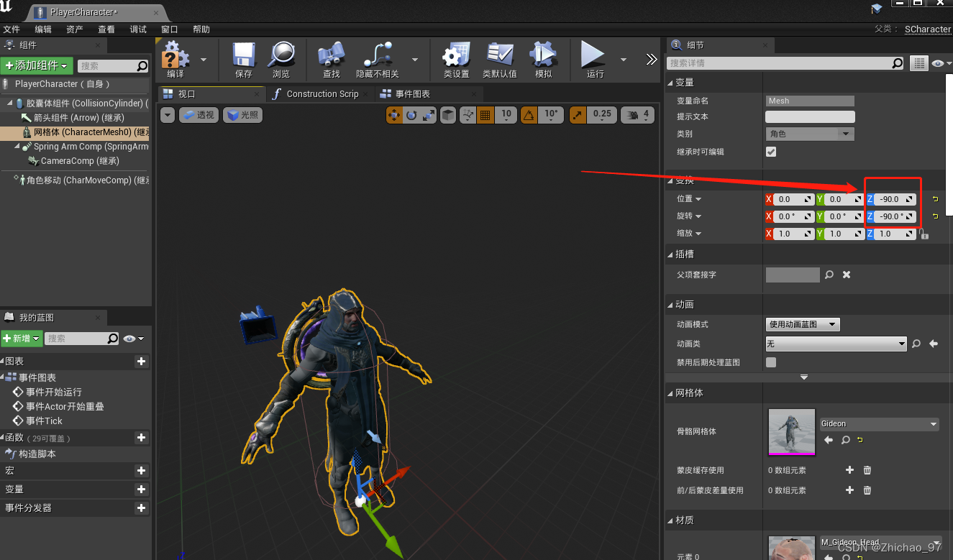
Task: Click the surface snapping cube icon
Action: pyautogui.click(x=447, y=114)
